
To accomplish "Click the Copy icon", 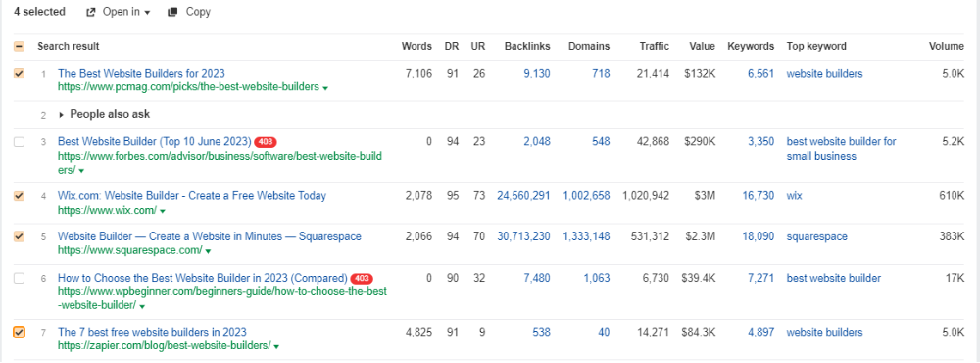I will point(172,12).
